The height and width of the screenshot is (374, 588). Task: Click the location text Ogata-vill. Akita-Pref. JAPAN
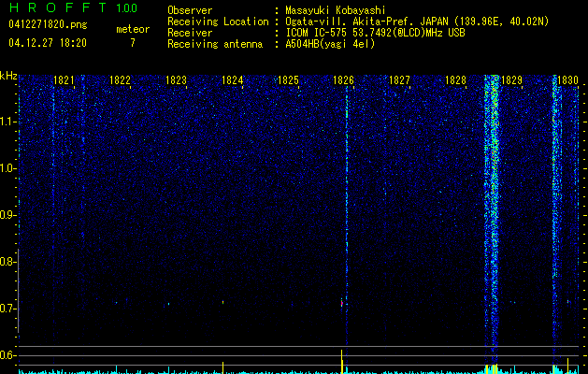(366, 22)
